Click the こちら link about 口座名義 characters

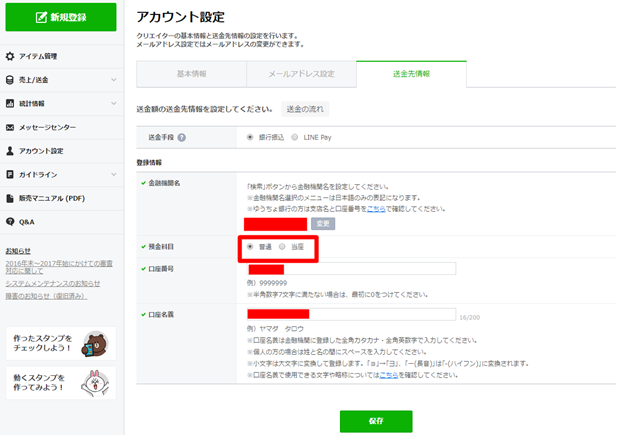389,375
